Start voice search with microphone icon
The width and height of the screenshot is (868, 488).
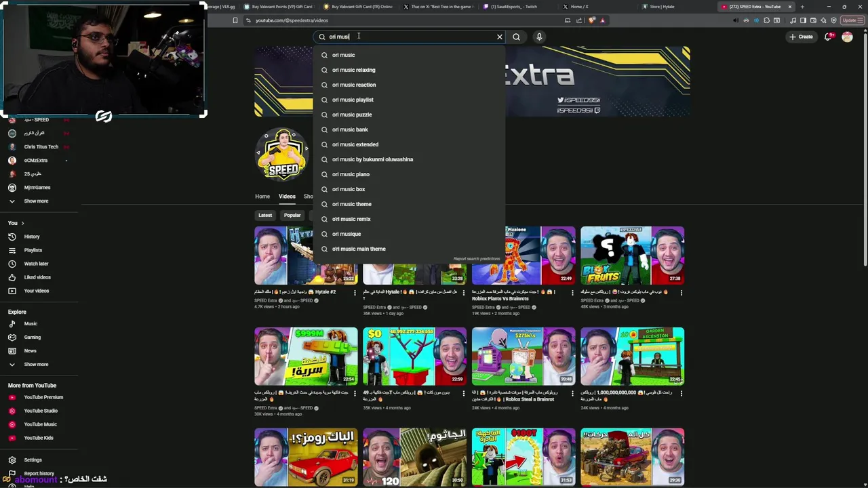(539, 37)
